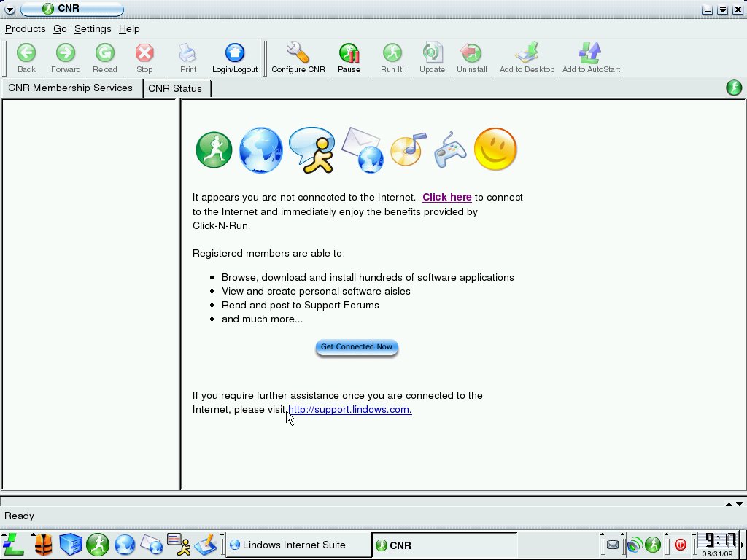Open the Go menu
Image resolution: width=747 pixels, height=560 pixels.
(x=60, y=29)
